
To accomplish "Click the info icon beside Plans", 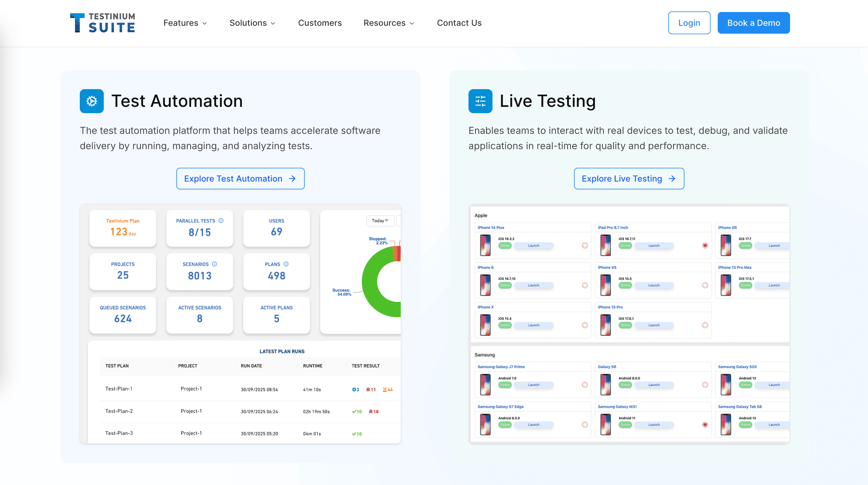I will pos(286,264).
